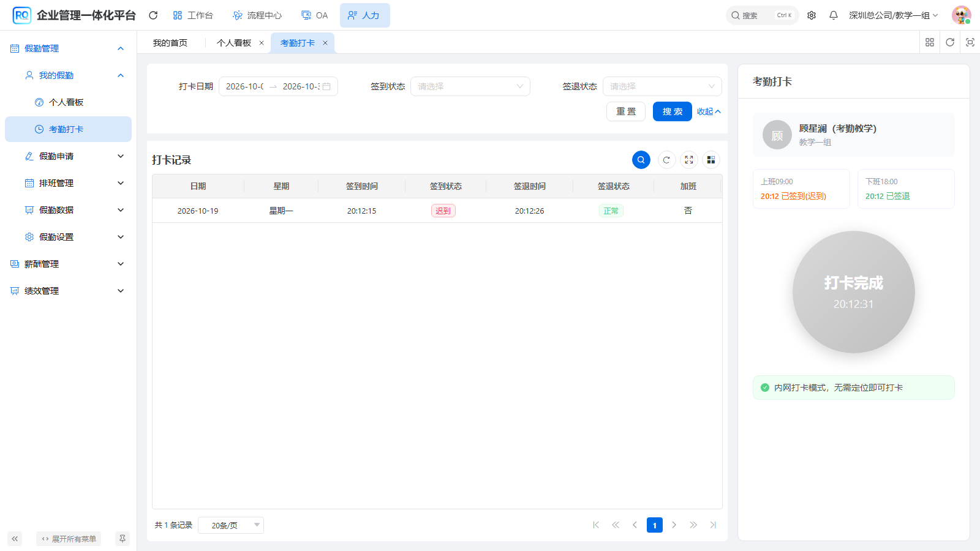Click the 顾 avatar circle in punch panel
The width and height of the screenshot is (980, 551).
777,135
